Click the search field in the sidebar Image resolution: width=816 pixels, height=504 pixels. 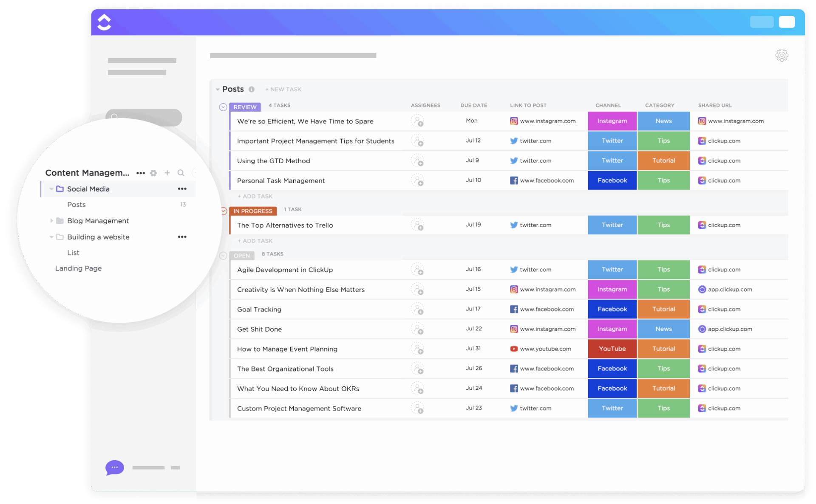coord(143,117)
